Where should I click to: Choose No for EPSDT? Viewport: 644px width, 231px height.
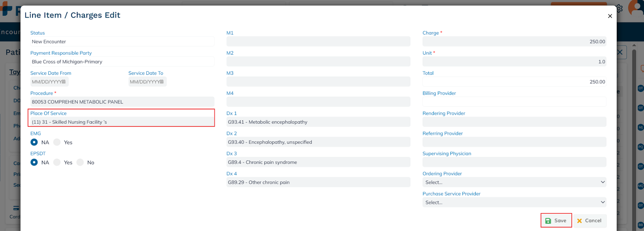click(80, 162)
